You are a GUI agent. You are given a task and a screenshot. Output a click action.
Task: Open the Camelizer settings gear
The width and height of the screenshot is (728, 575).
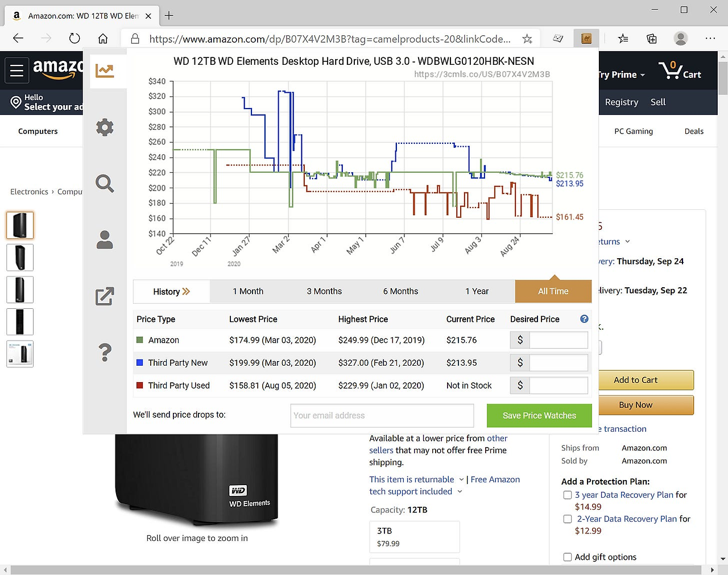pos(105,127)
